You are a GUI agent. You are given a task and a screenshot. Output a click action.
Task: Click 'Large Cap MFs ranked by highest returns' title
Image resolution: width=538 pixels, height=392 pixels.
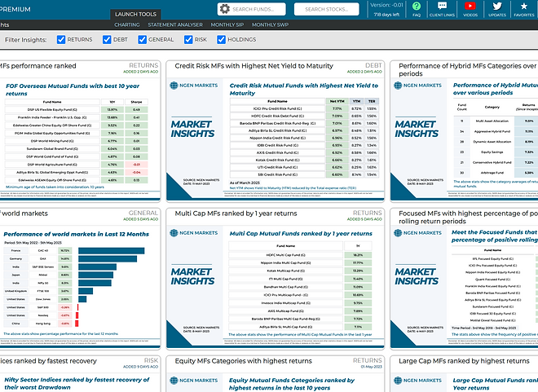(x=464, y=361)
